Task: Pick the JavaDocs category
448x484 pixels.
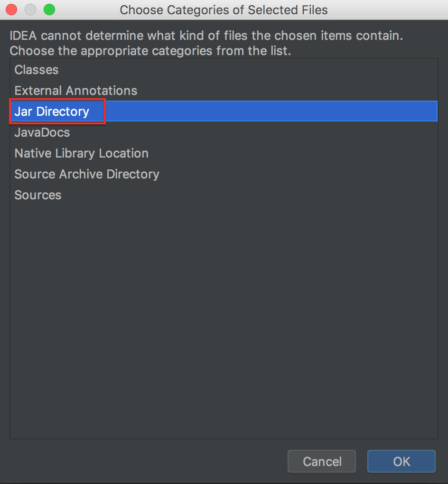Action: pyautogui.click(x=42, y=132)
